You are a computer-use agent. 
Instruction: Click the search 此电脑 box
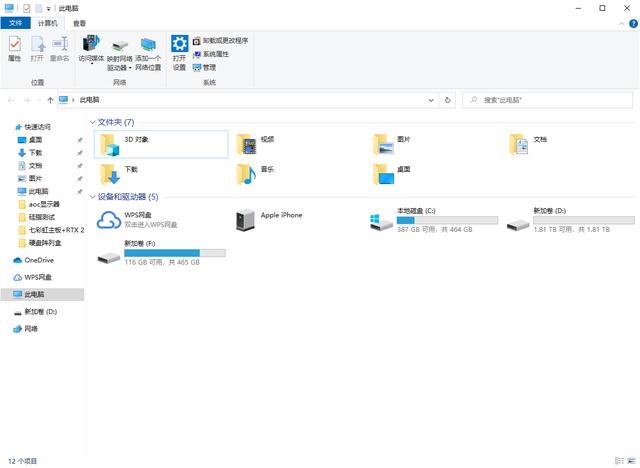point(547,100)
